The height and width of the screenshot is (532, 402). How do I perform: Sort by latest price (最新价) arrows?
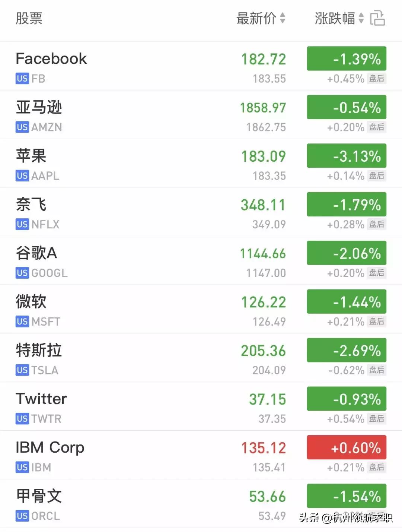click(283, 18)
